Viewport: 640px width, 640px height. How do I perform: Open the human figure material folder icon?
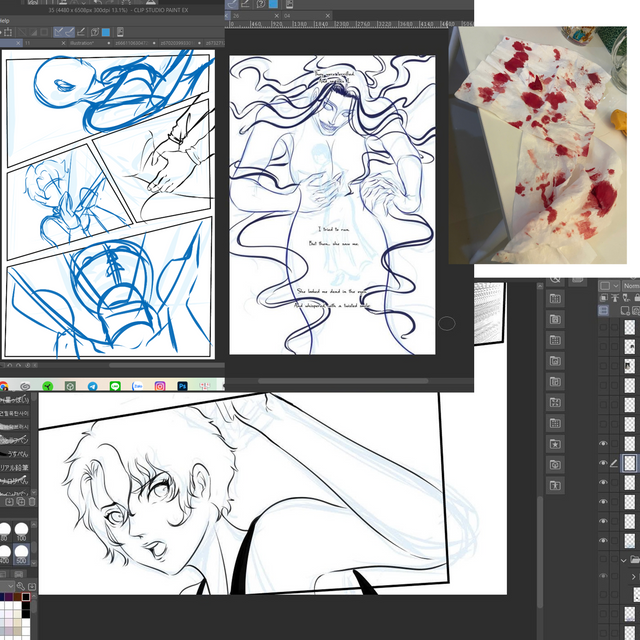click(x=555, y=485)
